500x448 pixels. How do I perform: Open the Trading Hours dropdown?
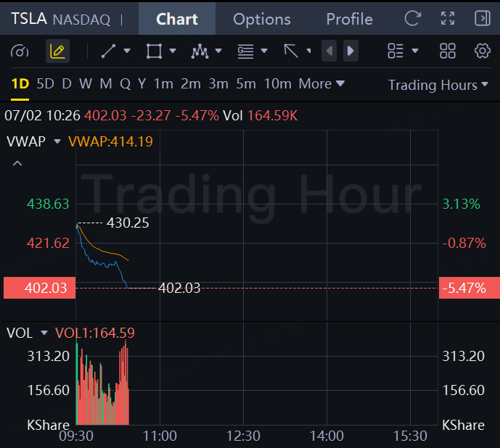click(x=438, y=85)
